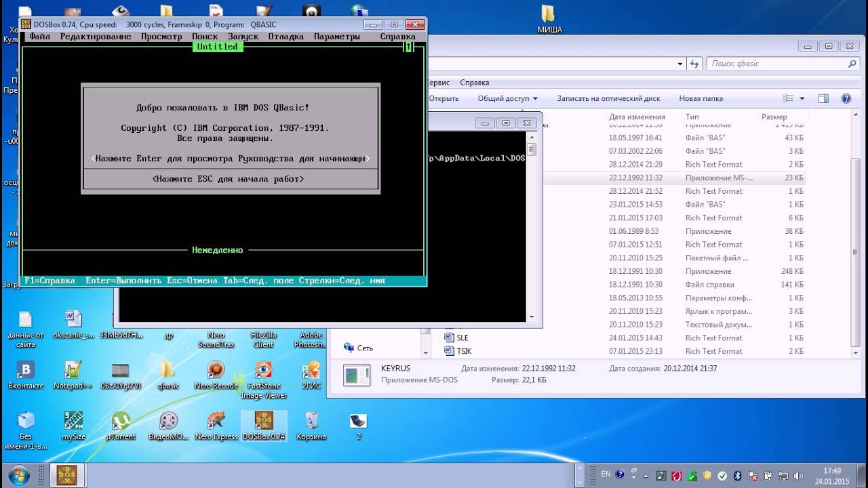Click the Открыть button in Explorer toolbar
The width and height of the screenshot is (868, 488).
click(444, 98)
